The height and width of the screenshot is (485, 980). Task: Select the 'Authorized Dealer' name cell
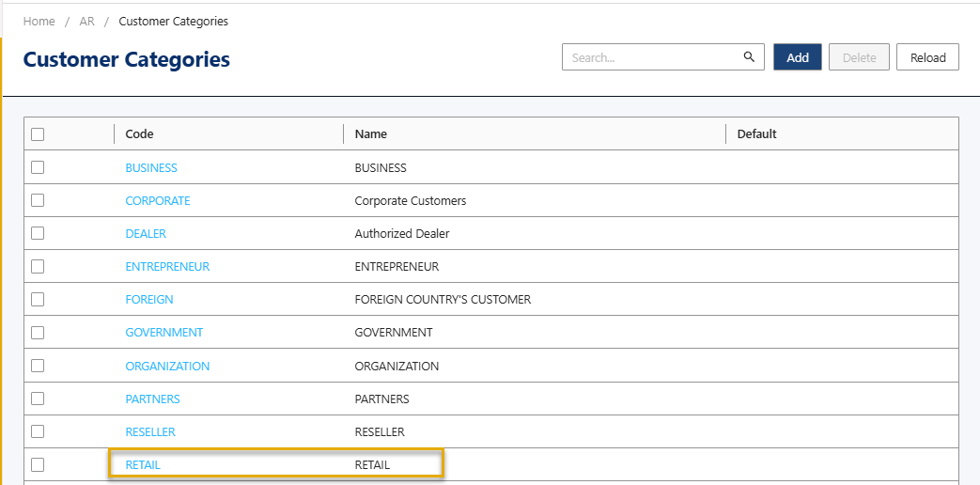click(x=402, y=234)
